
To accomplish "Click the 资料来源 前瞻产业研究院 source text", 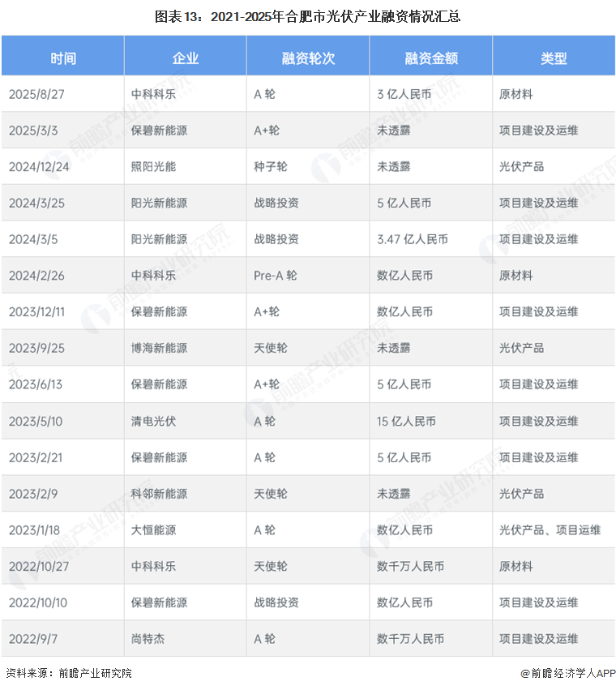I will 69,673.
